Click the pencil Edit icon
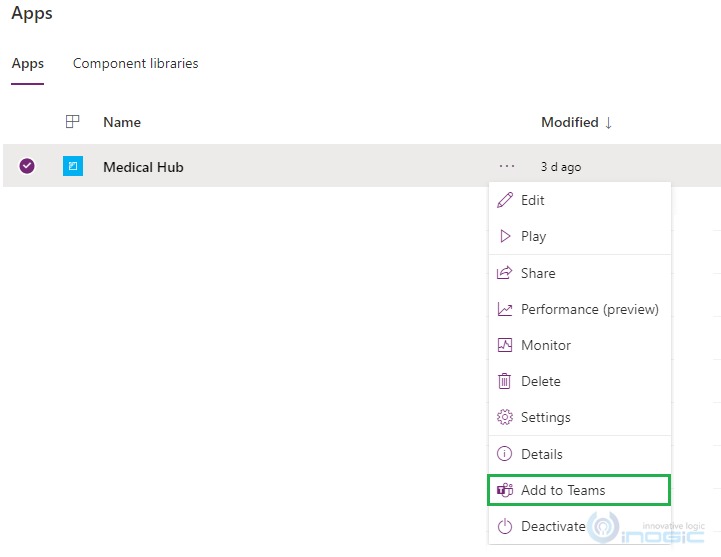721x557 pixels. pyautogui.click(x=504, y=200)
